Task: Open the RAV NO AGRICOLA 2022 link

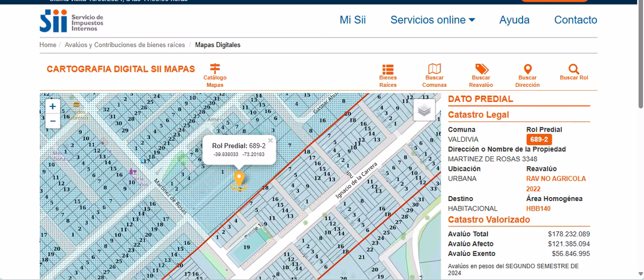Action: tap(556, 184)
